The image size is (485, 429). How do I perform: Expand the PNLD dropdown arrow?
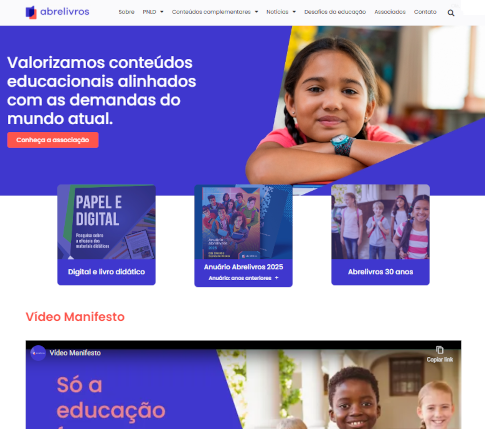pos(162,12)
